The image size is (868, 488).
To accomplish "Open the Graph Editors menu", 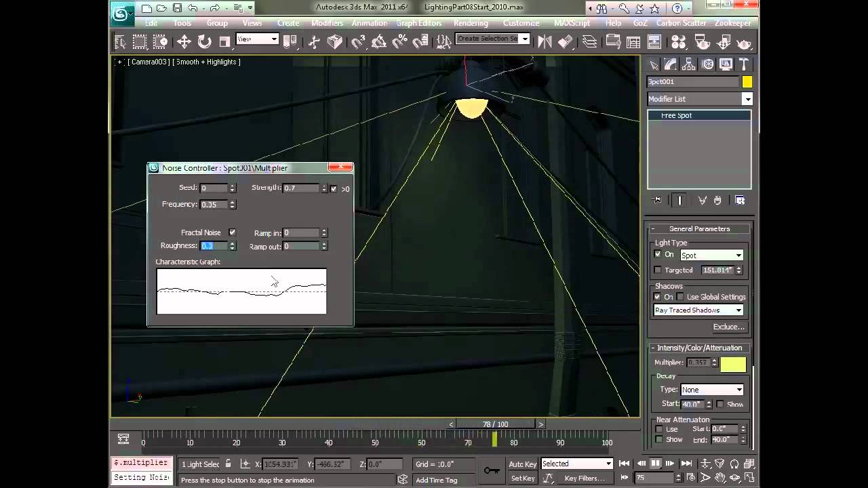I will pos(419,23).
